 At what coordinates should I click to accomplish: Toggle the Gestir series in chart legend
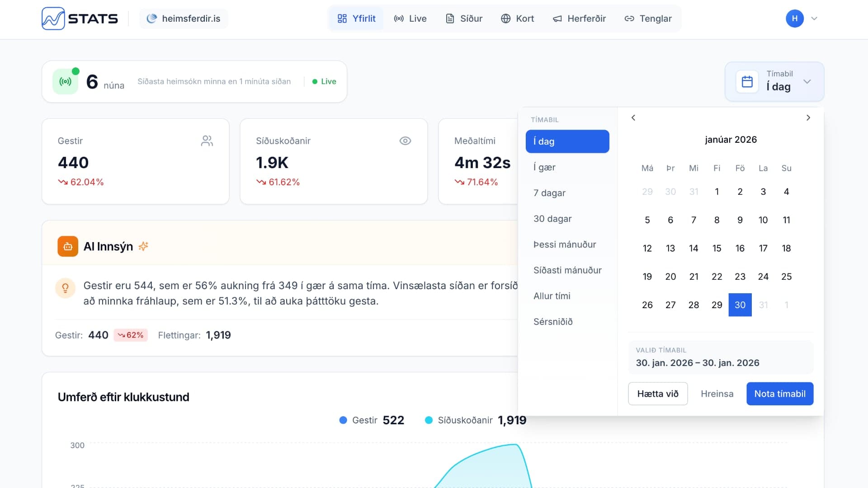(364, 420)
